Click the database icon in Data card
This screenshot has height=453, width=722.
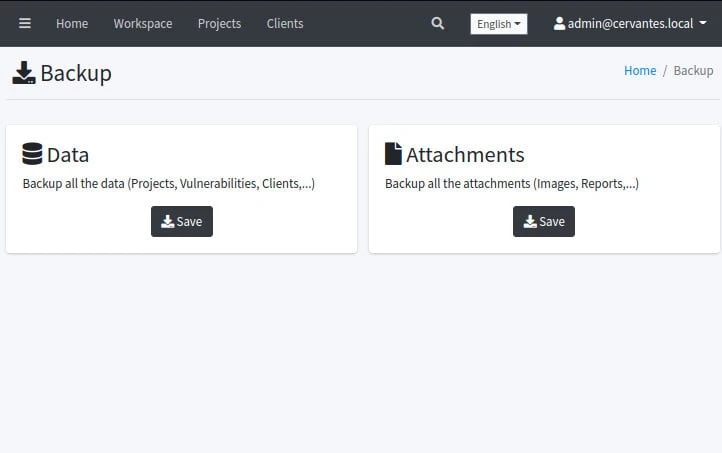pyautogui.click(x=32, y=154)
